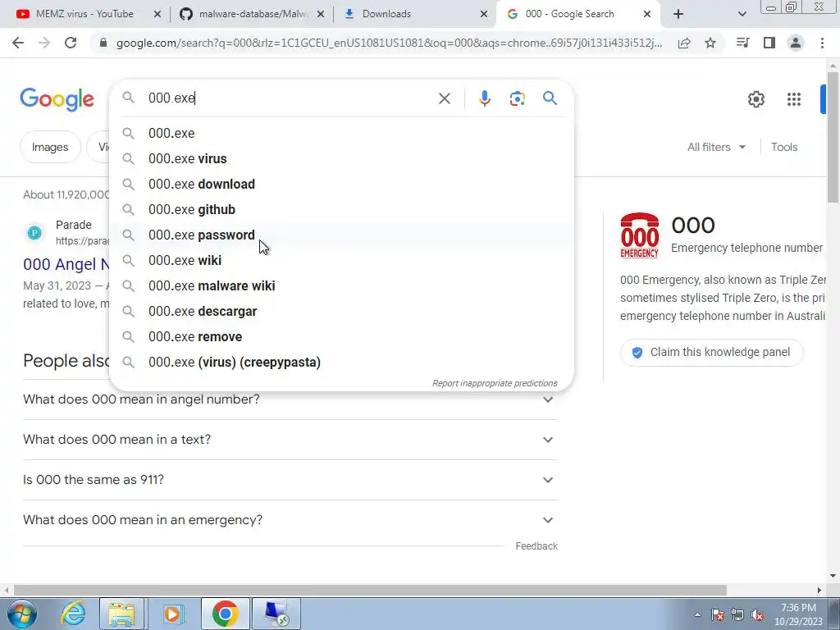840x630 pixels.
Task: Open media control icon in toolbar
Action: (742, 43)
